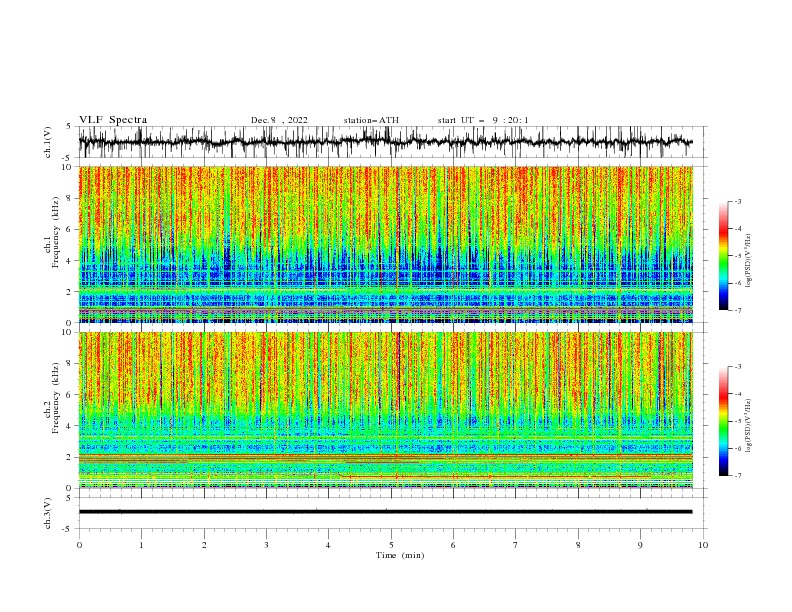Click inside the ch.2 spectrogram panel
This screenshot has width=792, height=612.
click(385, 410)
